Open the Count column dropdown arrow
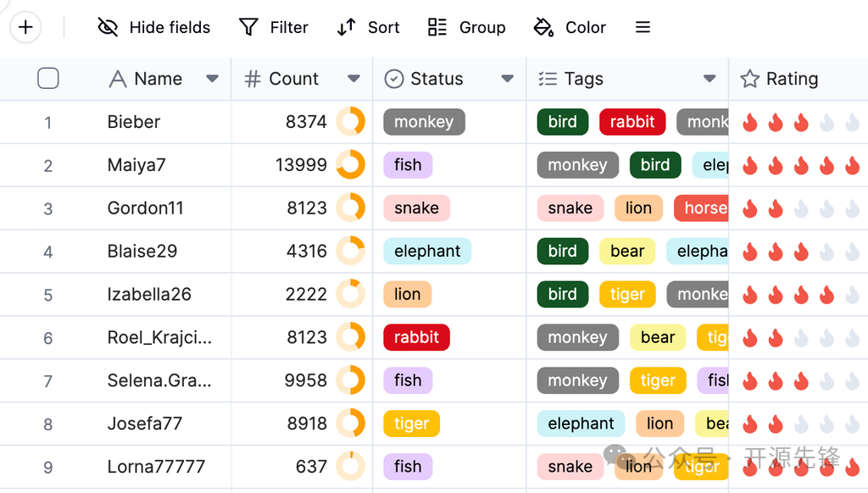 click(353, 79)
